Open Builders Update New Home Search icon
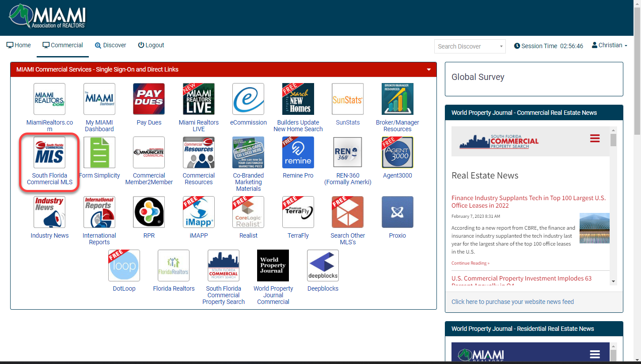This screenshot has width=641, height=364. [x=298, y=99]
